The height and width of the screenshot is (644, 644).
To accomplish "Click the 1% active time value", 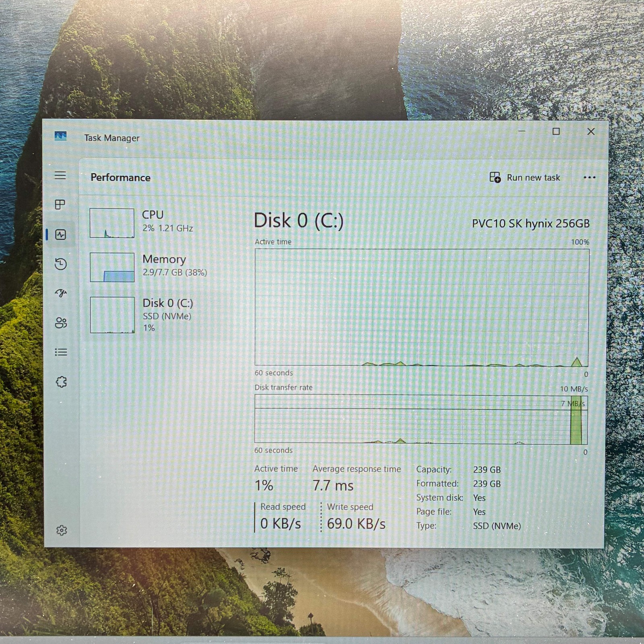I will (x=264, y=485).
